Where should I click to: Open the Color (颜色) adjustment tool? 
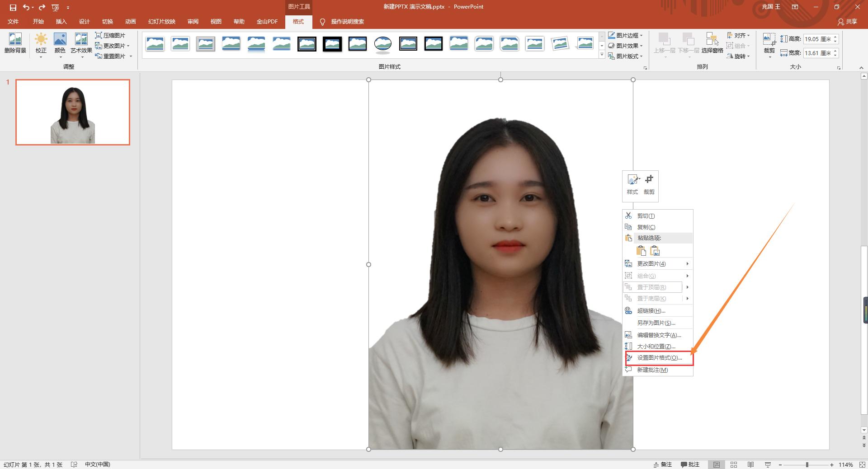(x=60, y=40)
